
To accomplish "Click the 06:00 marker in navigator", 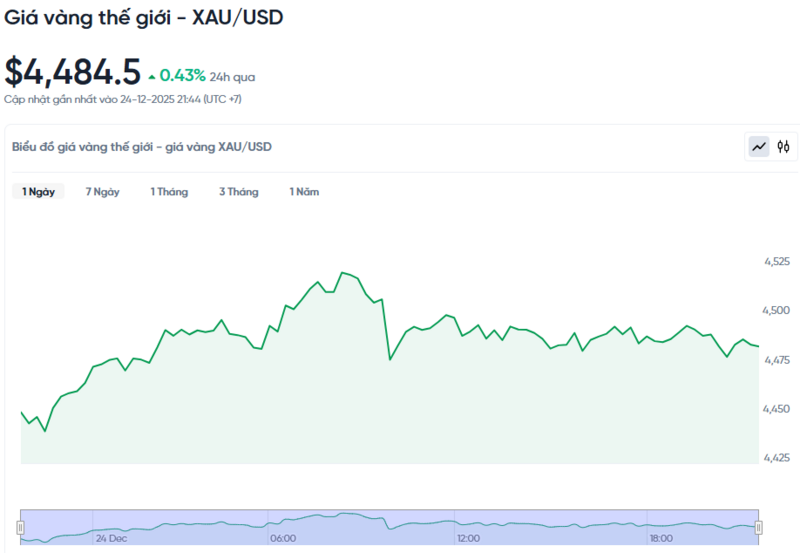I will (282, 538).
